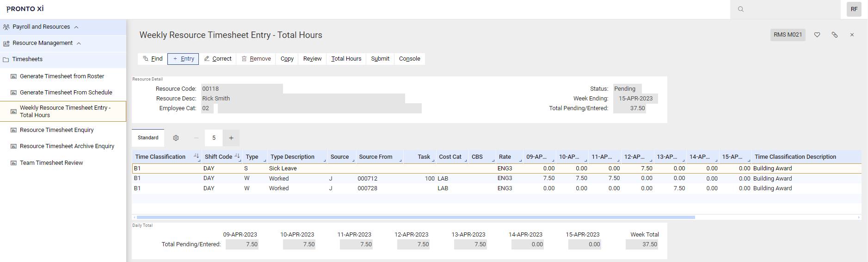Open Team Timesheet Review menu item
This screenshot has height=262, width=868.
51,163
